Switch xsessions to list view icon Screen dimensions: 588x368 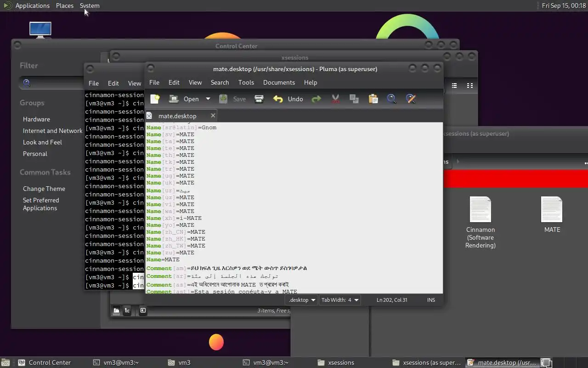tap(454, 86)
